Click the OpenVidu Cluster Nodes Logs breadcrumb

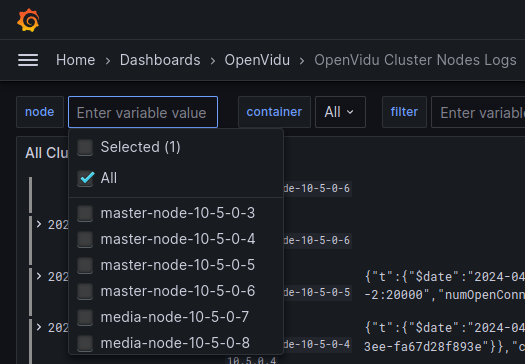(x=415, y=60)
